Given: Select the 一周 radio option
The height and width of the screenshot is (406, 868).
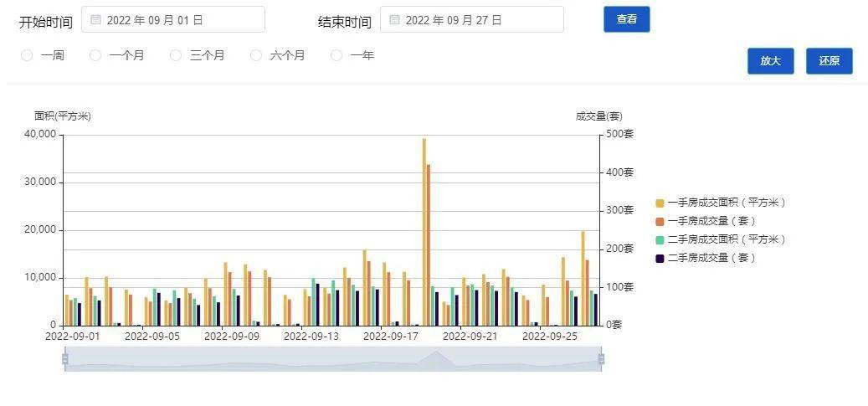Looking at the screenshot, I should (27, 55).
